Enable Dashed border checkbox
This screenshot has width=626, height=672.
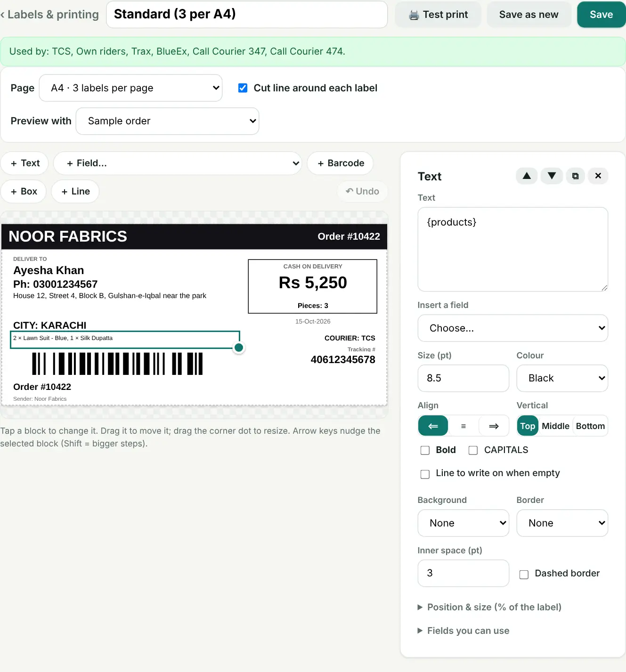524,575
